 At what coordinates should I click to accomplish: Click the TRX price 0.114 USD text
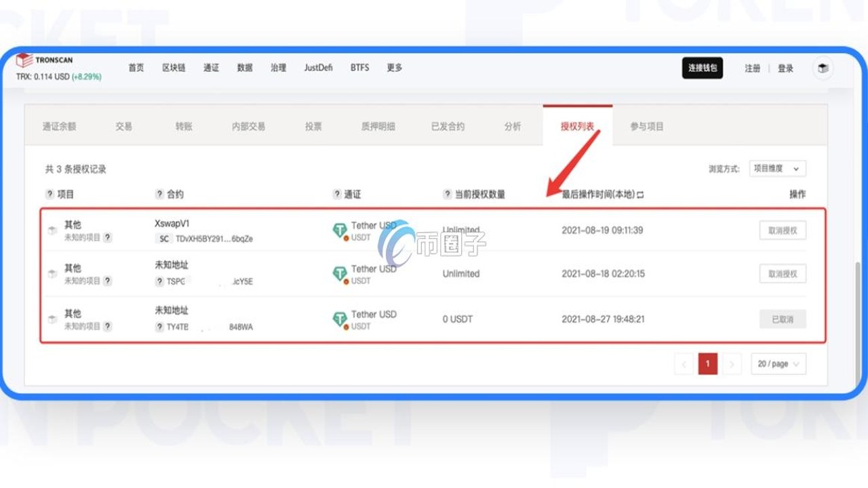coord(43,77)
